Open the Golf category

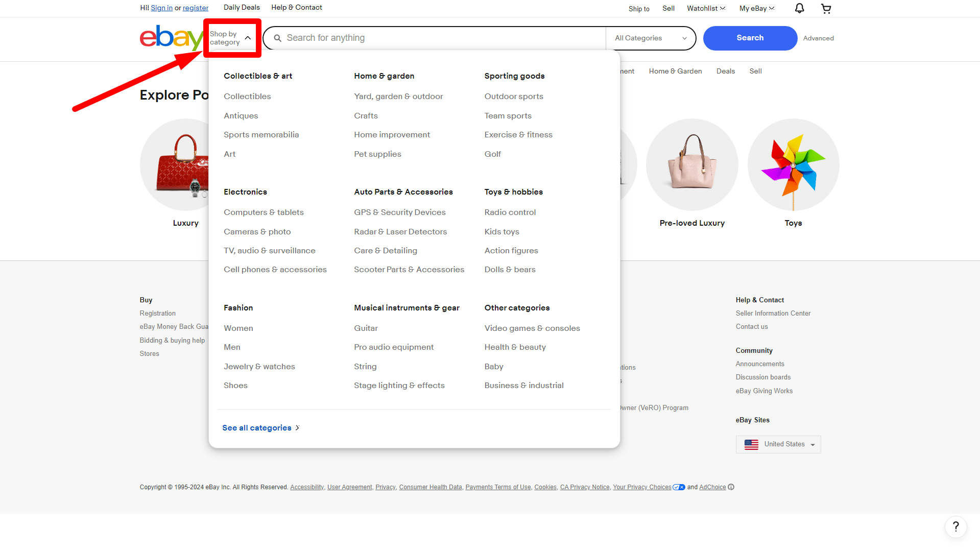(x=492, y=154)
